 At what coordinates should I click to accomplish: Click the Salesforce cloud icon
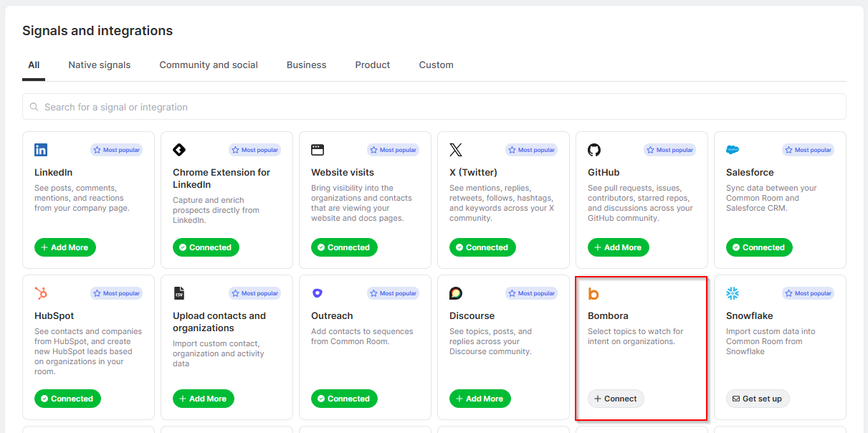(x=733, y=150)
